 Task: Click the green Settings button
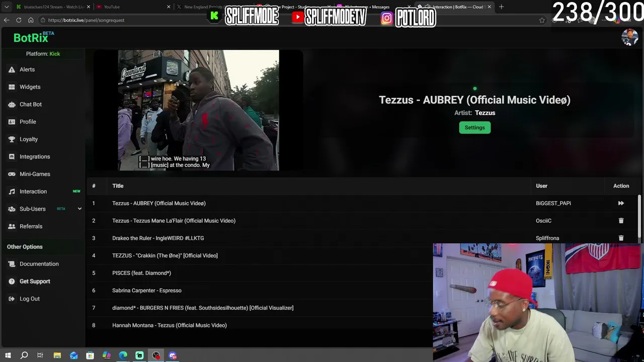[474, 128]
